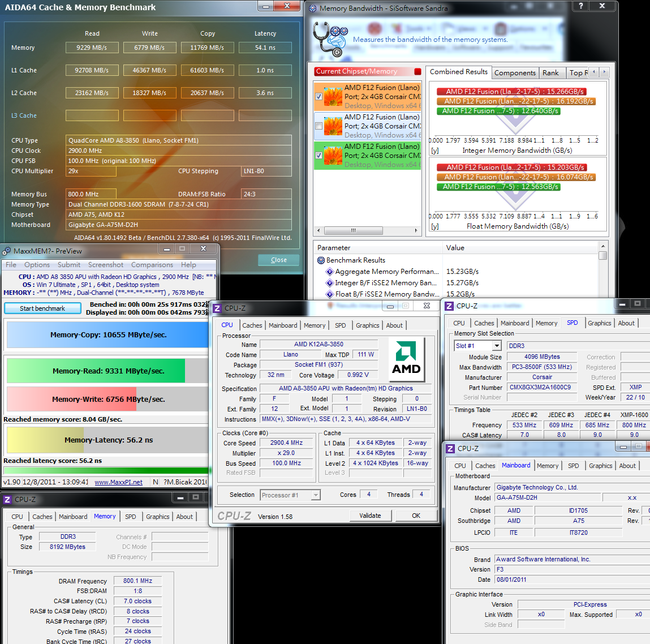Image resolution: width=650 pixels, height=644 pixels.
Task: Open MaxxMEM Submit menu
Action: pyautogui.click(x=69, y=265)
